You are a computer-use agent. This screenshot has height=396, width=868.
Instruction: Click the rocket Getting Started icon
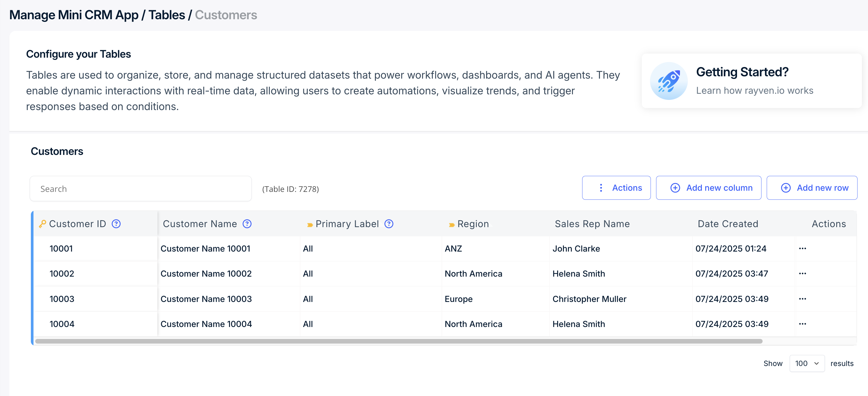click(669, 81)
